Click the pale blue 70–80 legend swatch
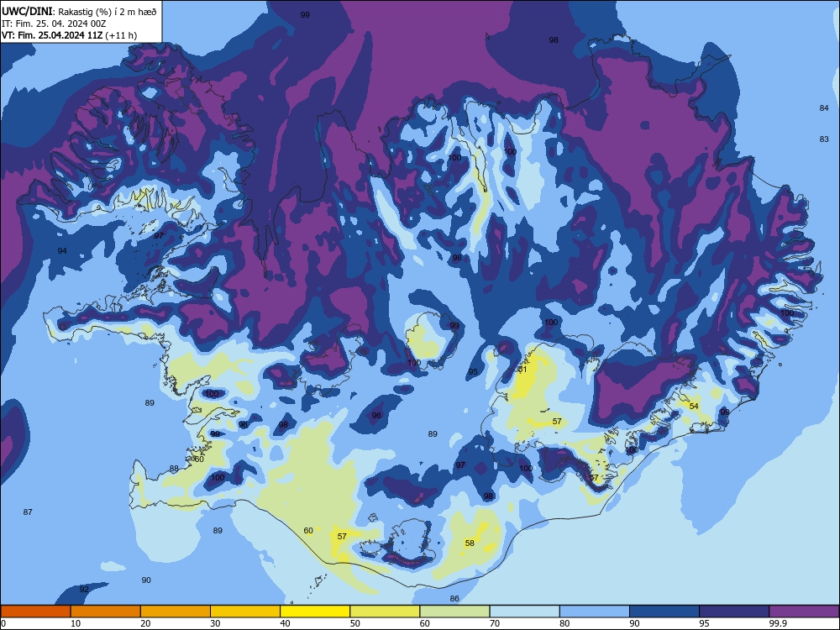840x630 pixels. click(x=524, y=612)
